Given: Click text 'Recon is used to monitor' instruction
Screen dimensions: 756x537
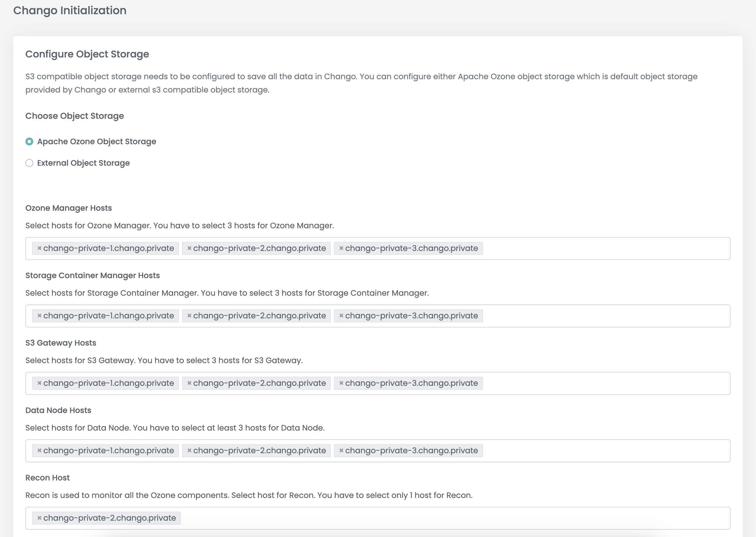Looking at the screenshot, I should [x=249, y=495].
